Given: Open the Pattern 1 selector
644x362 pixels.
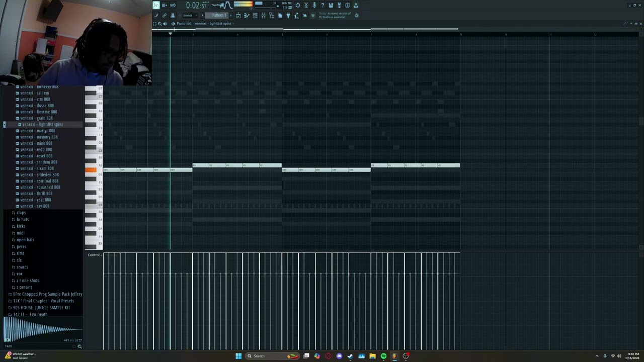Looking at the screenshot, I should coord(220,16).
